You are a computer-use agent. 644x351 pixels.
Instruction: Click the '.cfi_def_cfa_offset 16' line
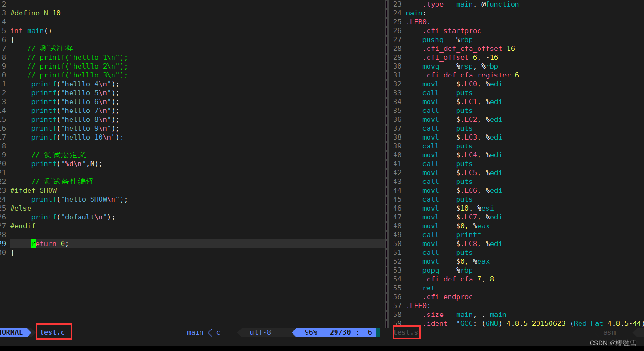[468, 49]
